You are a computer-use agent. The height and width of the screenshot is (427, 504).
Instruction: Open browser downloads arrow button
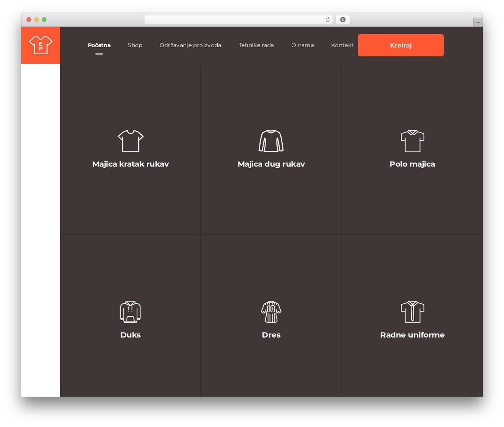343,20
